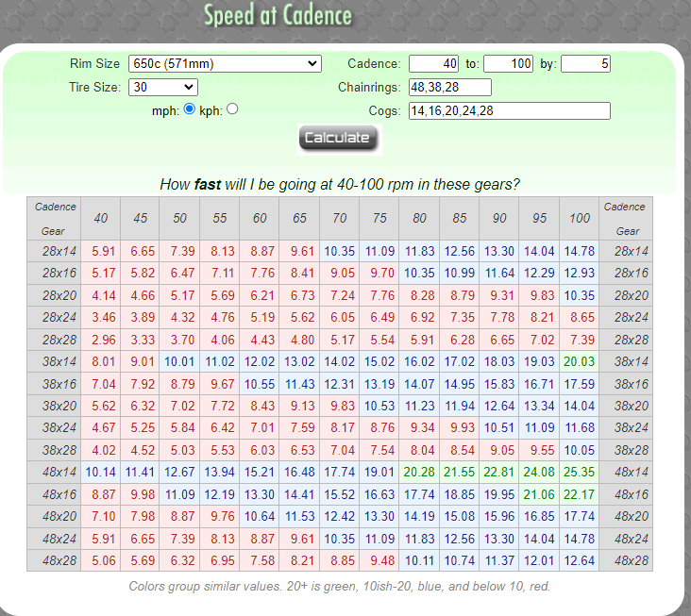Click the 'Cogs:' label
This screenshot has width=691, height=616.
pyautogui.click(x=385, y=111)
